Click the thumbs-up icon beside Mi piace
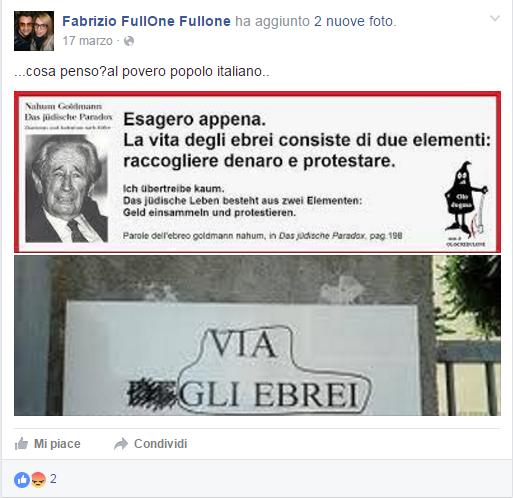The width and height of the screenshot is (513, 498). [x=21, y=444]
